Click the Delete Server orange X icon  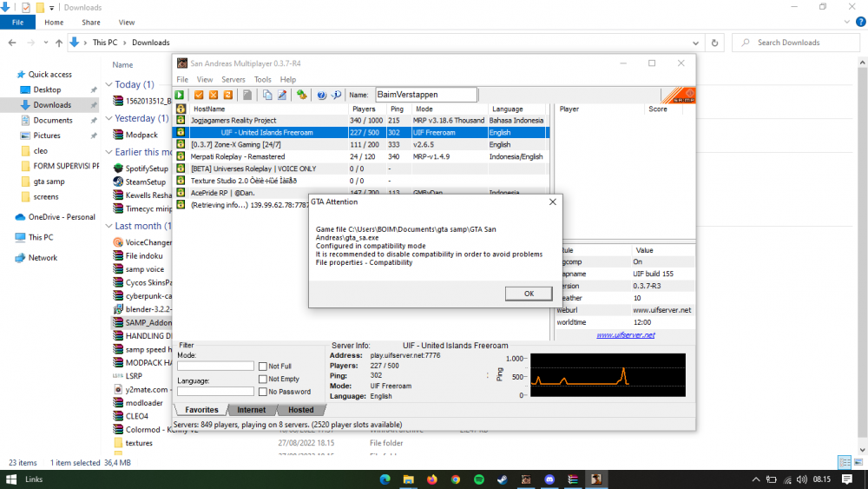214,95
